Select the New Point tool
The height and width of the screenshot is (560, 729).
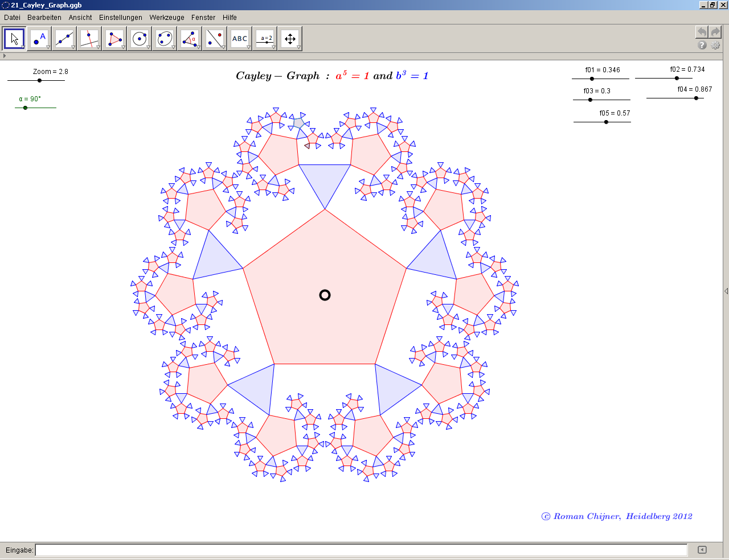click(39, 39)
